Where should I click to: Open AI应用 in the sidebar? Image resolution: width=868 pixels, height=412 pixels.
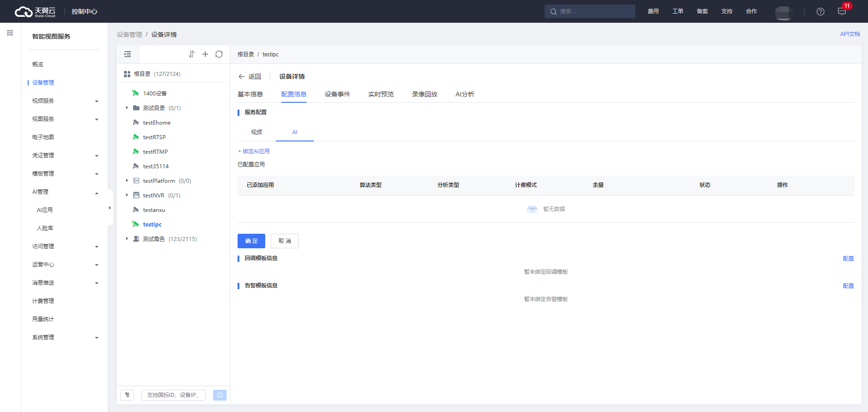coord(45,210)
